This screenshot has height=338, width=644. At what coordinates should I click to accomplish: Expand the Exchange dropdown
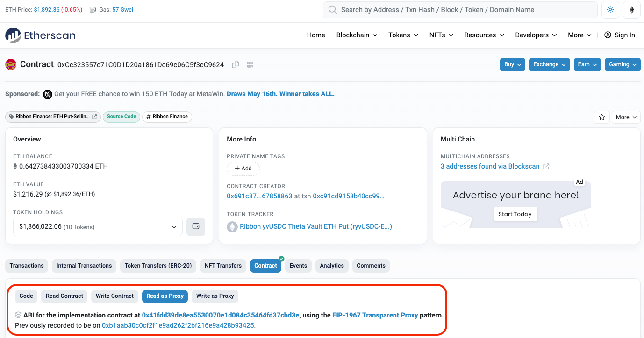[x=550, y=64]
